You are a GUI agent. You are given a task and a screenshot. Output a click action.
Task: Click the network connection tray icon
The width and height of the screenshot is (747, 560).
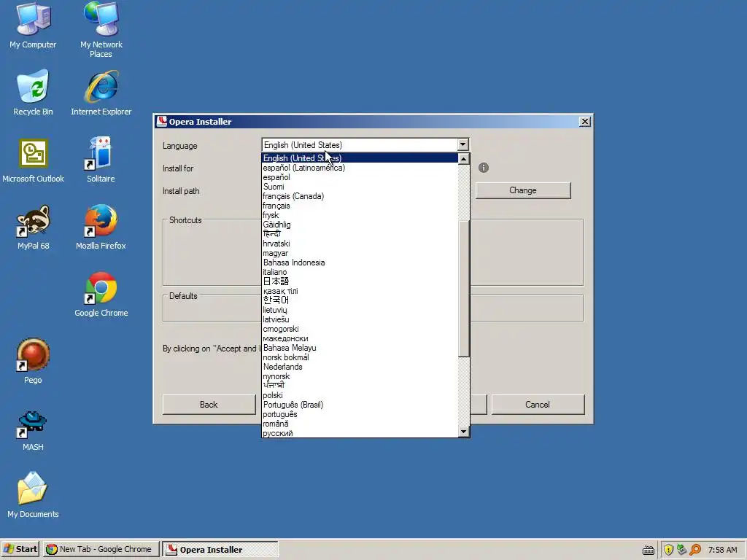682,550
